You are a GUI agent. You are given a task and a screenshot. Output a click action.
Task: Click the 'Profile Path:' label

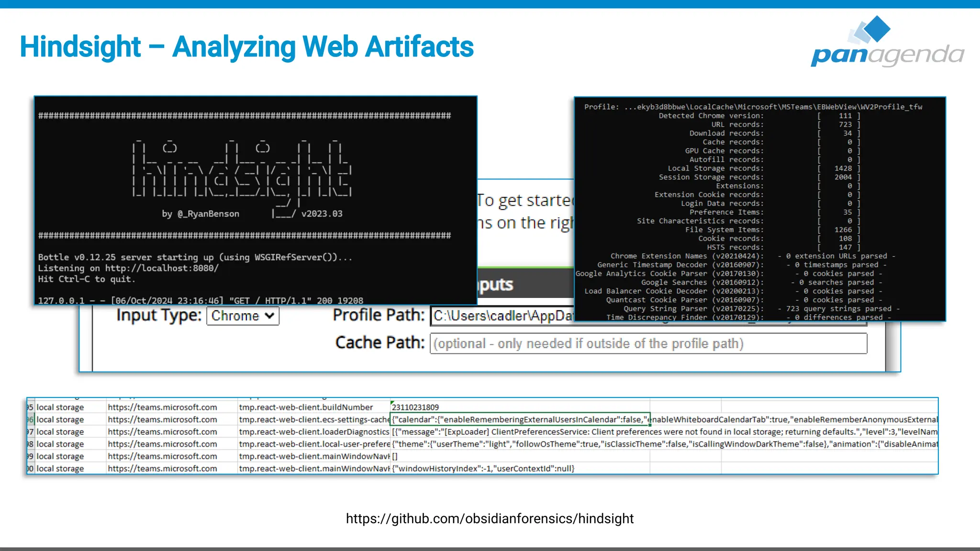click(379, 315)
